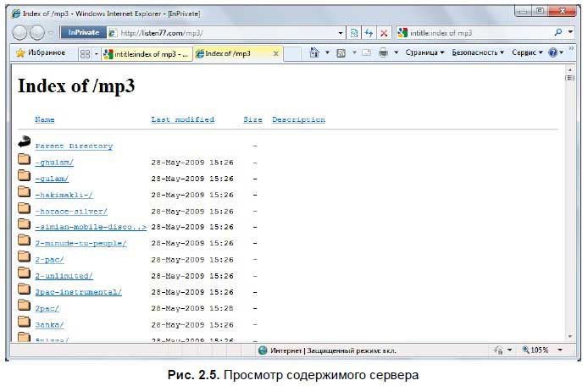
Task: Click the RSS feeds icon
Action: 340,52
